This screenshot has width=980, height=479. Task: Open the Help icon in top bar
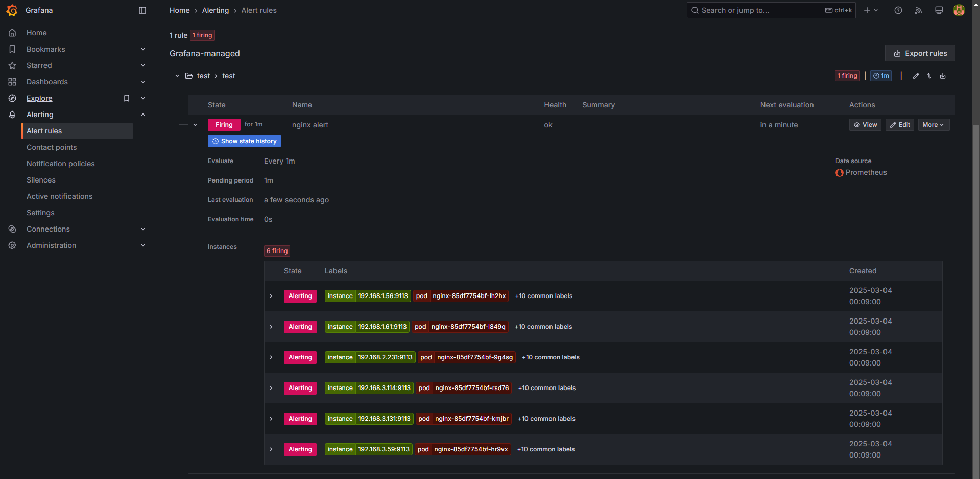click(898, 10)
